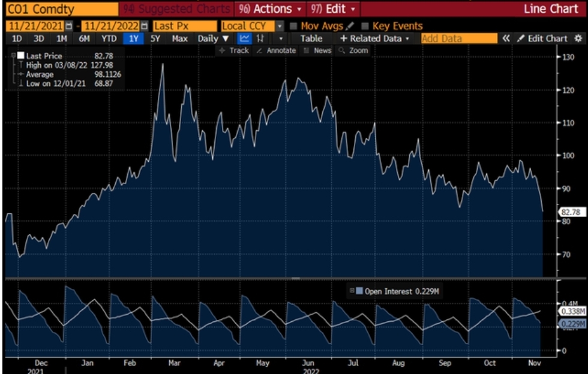Toggle the Last Price legend checkbox
588x374 pixels.
[20, 55]
